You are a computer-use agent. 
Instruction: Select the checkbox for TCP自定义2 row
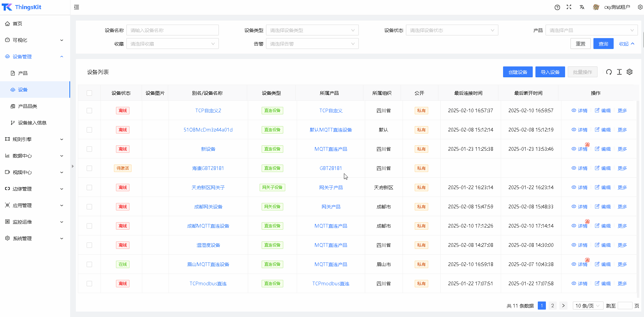[x=89, y=111]
